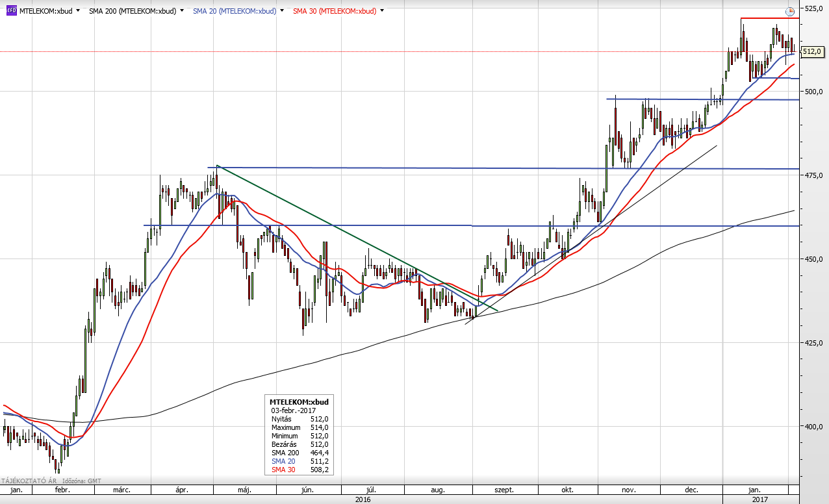Click the 525,0 price axis label
The image size is (829, 504).
pos(814,8)
